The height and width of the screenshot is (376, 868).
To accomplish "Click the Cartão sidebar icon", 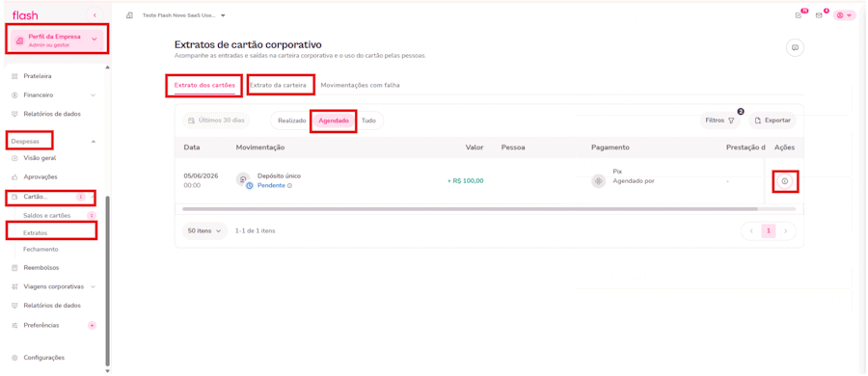I will pos(14,197).
